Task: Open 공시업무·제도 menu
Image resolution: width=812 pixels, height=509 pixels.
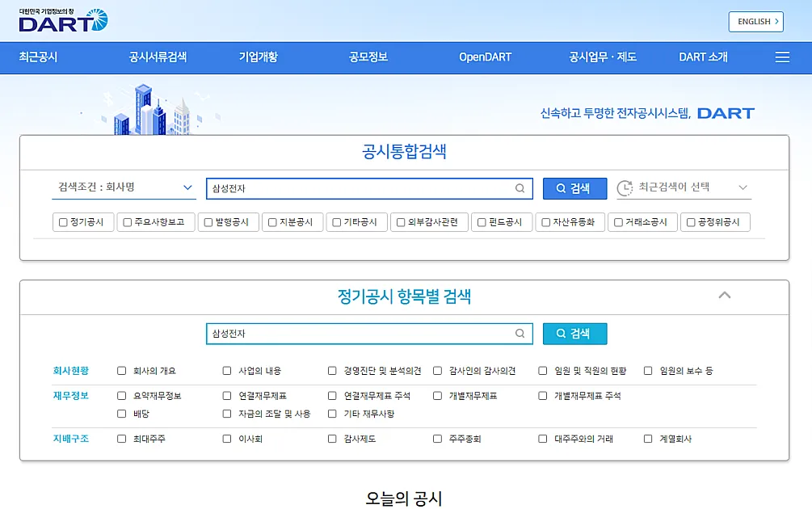Action: (x=603, y=57)
